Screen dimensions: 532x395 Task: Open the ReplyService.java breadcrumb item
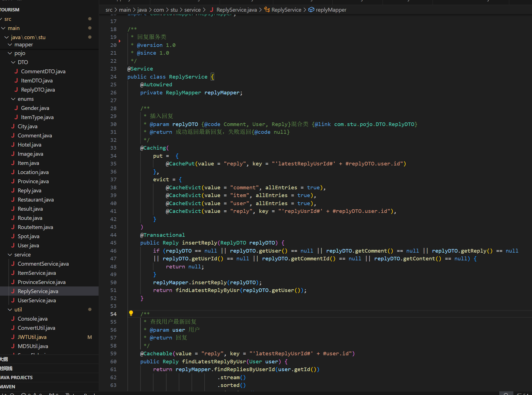237,10
